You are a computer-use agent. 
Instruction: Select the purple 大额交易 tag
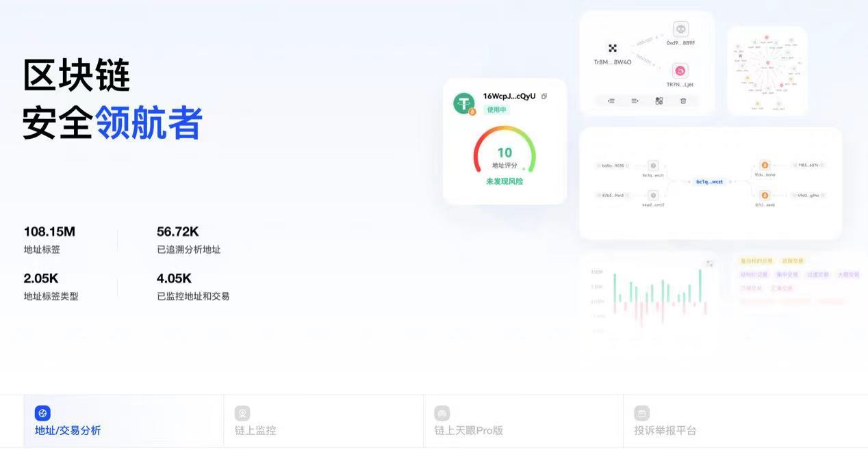click(848, 274)
